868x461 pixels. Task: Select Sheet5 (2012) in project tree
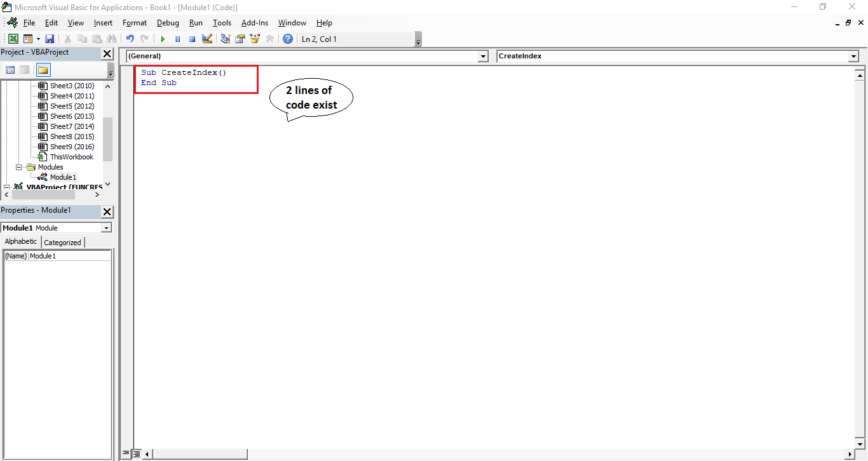72,106
